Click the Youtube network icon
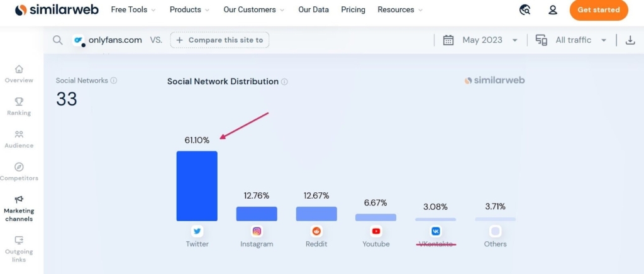 tap(376, 231)
